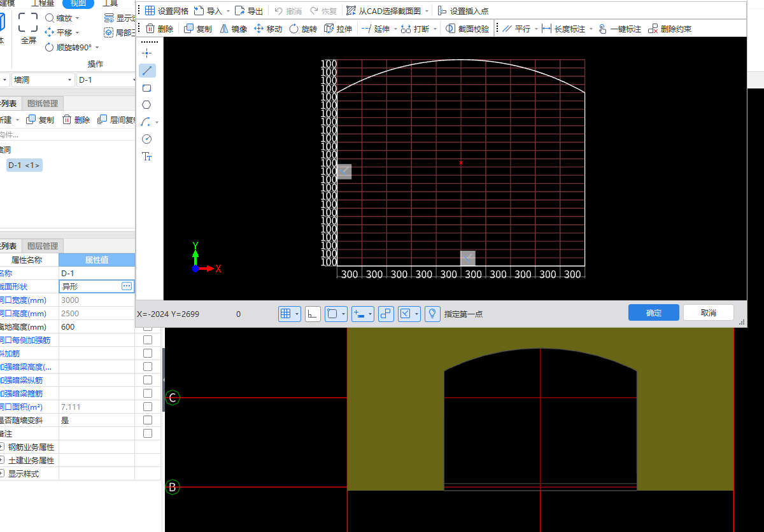Toggle checkbox for 加强暗梁箍筋 row
Viewport: 764px width, 532px height.
[148, 393]
